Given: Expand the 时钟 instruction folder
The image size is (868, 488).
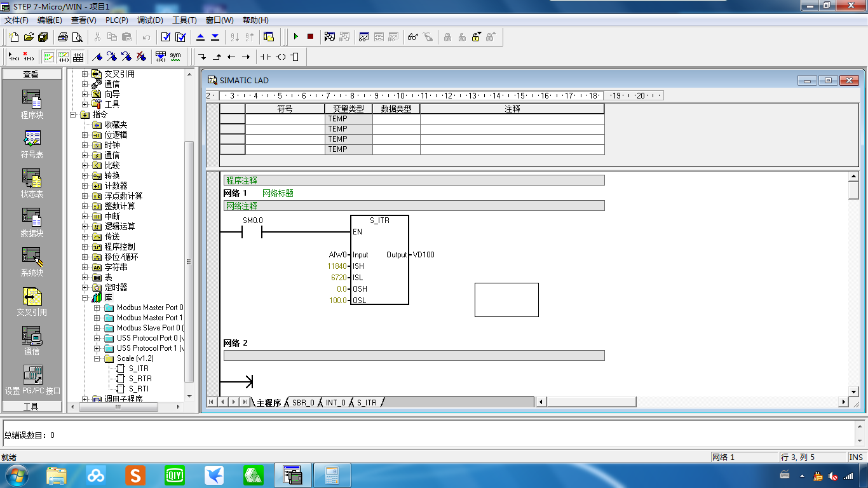Looking at the screenshot, I should (85, 145).
